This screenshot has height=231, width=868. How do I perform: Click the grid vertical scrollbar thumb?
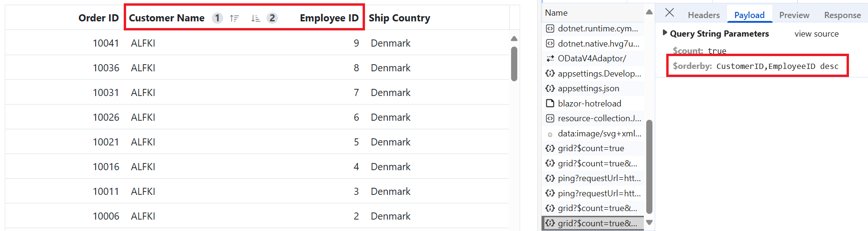514,64
